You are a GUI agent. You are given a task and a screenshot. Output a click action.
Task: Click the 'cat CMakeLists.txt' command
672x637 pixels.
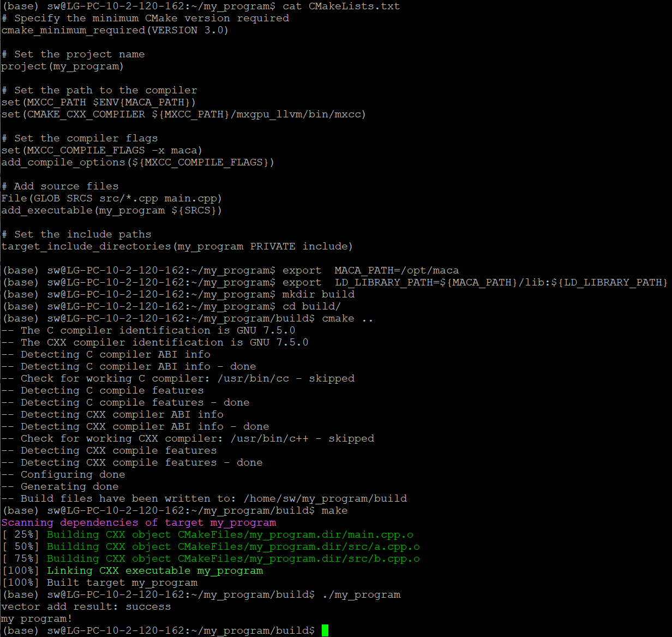click(x=341, y=6)
